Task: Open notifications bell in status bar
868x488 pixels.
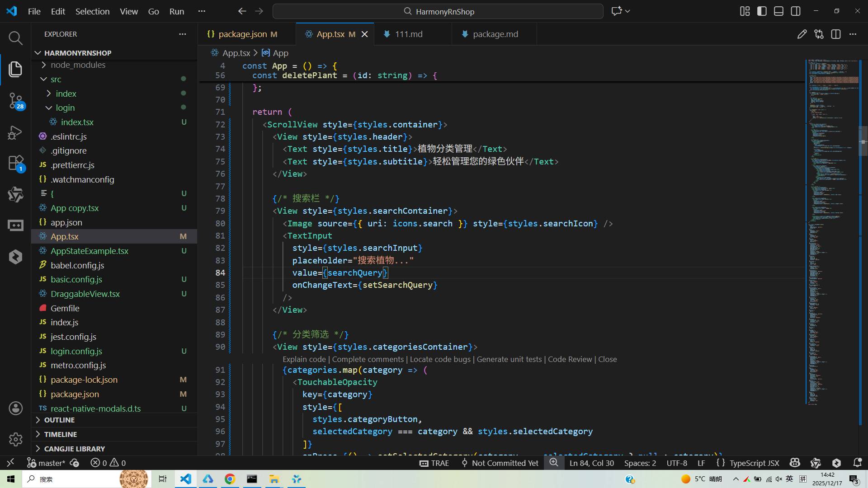Action: pyautogui.click(x=857, y=463)
